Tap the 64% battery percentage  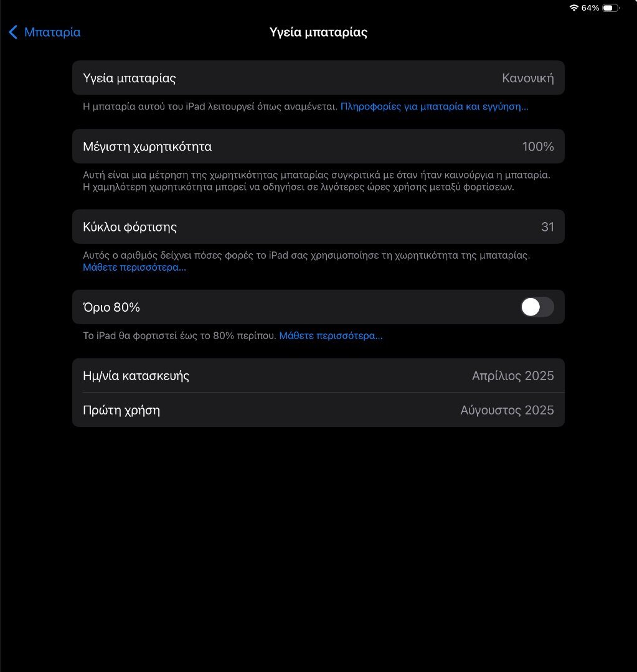(x=590, y=7)
